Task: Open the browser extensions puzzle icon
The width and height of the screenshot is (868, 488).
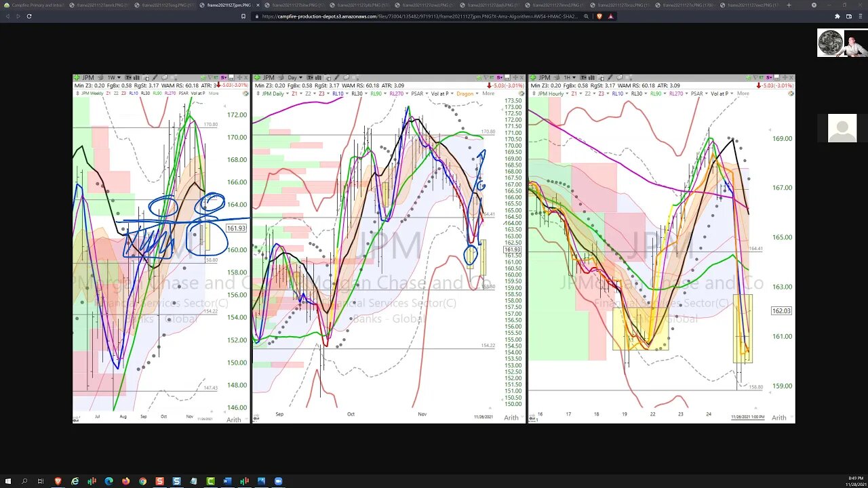Action: (x=837, y=16)
